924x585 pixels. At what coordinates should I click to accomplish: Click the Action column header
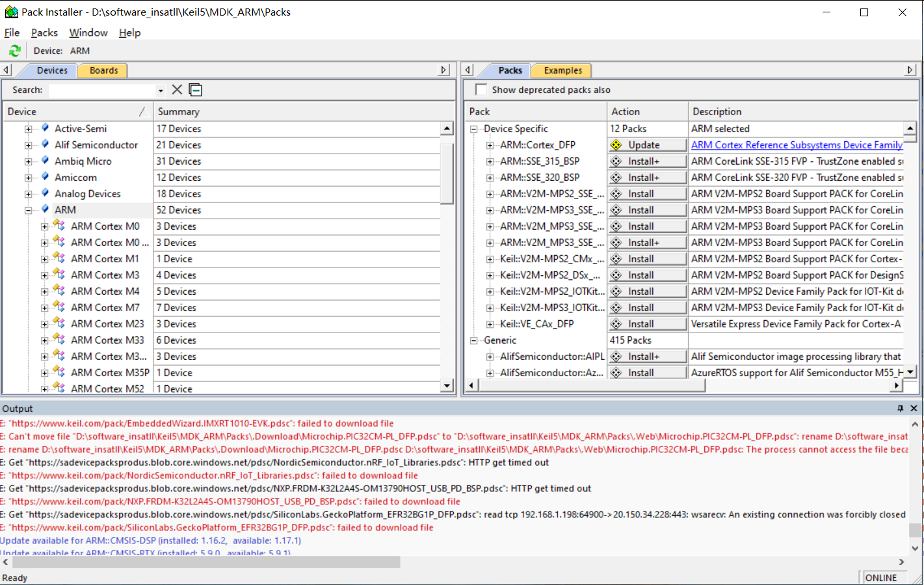pyautogui.click(x=647, y=112)
